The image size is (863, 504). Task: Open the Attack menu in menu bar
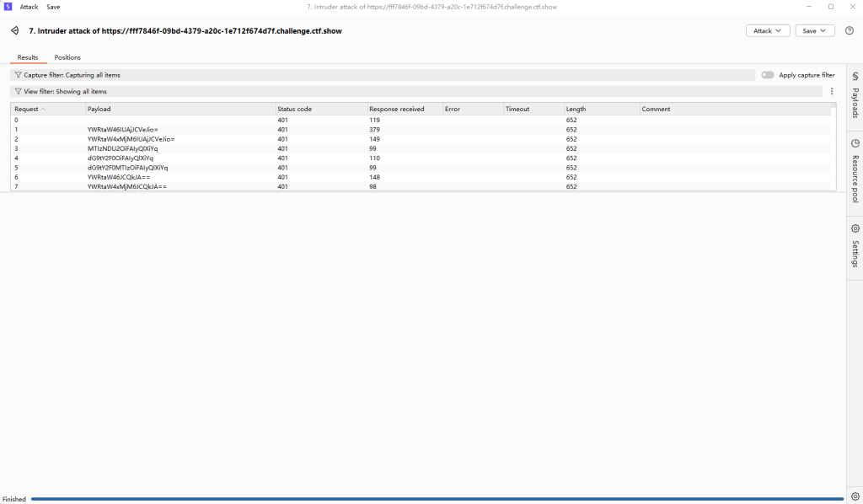29,7
